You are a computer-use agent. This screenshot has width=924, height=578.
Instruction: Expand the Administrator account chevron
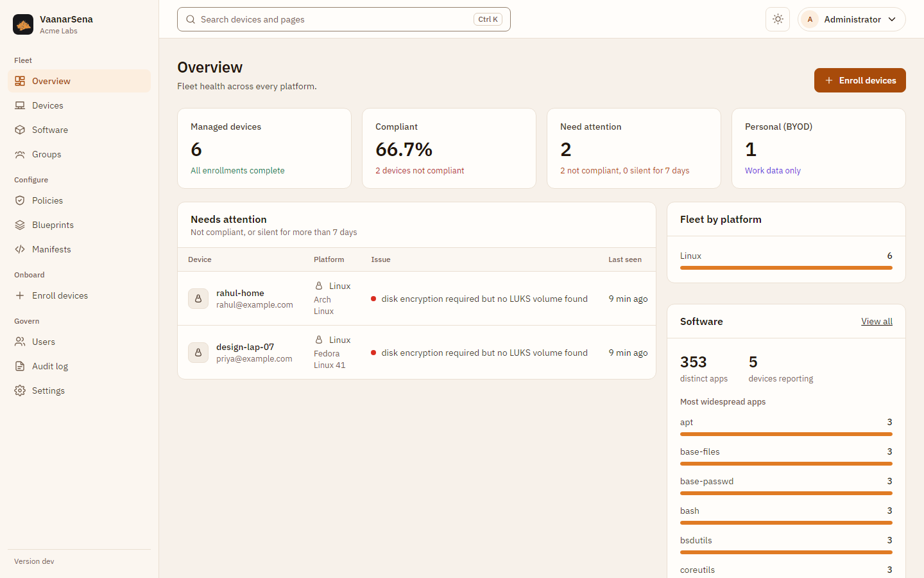(x=892, y=19)
